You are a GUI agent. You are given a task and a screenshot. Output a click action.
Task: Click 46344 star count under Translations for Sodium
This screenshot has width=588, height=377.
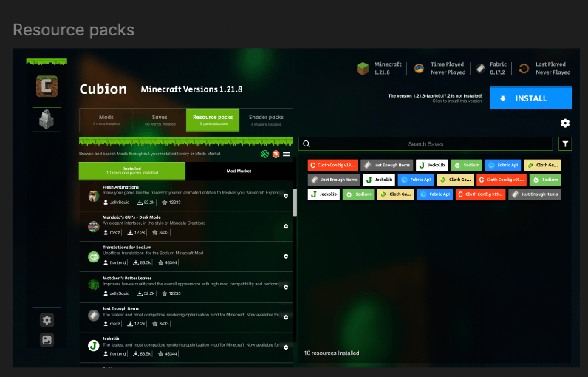[x=167, y=263]
